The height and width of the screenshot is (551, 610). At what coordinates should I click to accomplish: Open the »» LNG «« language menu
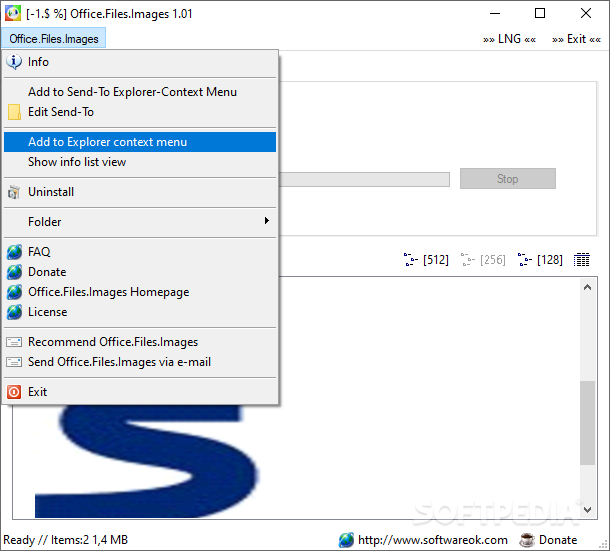pyautogui.click(x=509, y=39)
